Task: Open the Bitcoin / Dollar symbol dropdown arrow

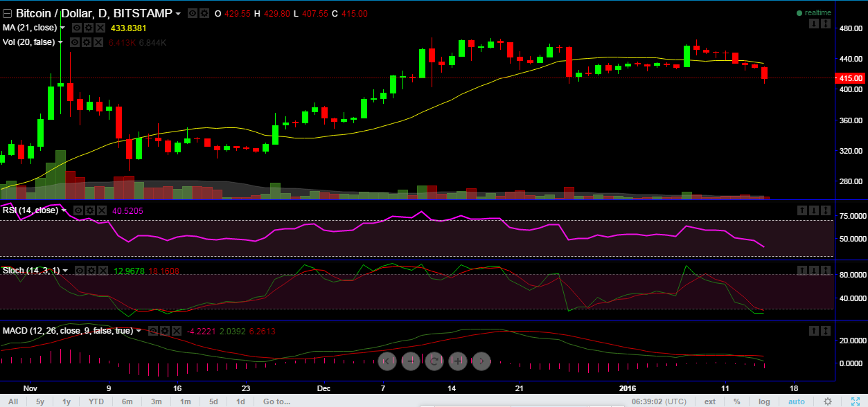Action: coord(179,14)
